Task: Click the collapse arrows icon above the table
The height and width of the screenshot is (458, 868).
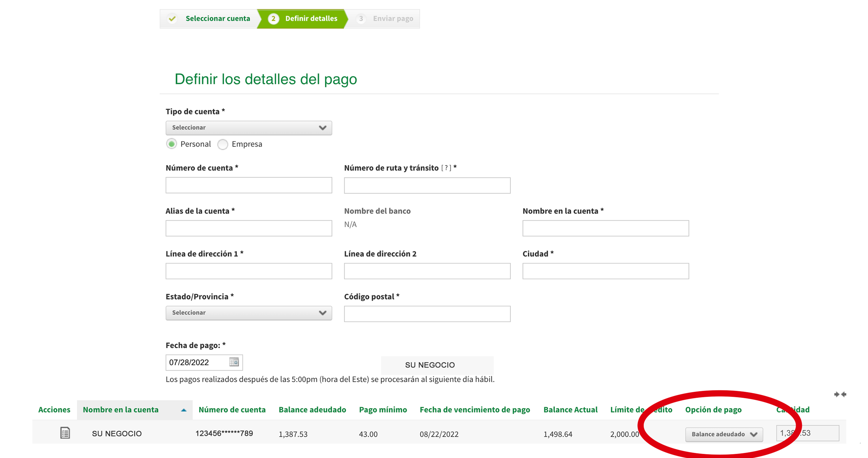Action: pos(840,394)
